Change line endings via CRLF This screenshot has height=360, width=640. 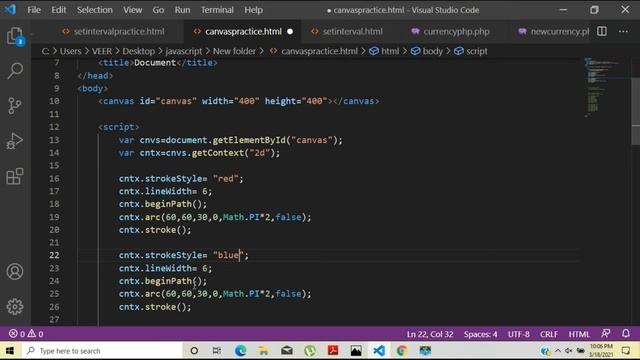coord(549,334)
